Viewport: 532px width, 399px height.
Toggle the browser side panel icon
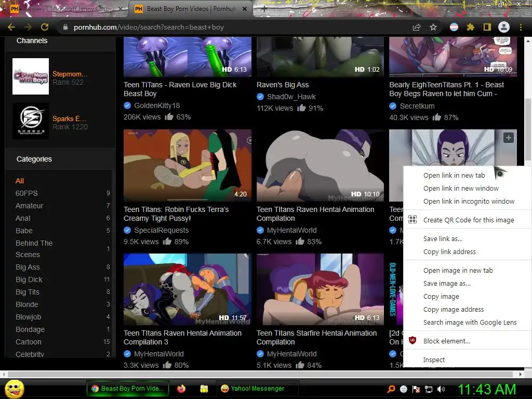tap(487, 27)
